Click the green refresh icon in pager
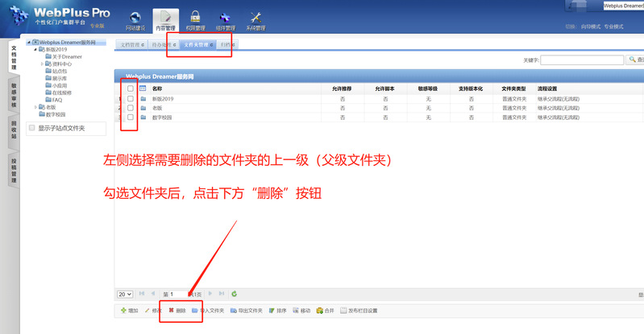Screen dimensions: 644x334 pos(234,295)
